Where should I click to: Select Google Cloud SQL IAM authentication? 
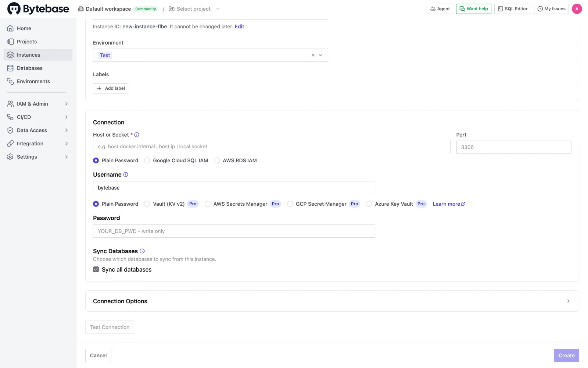[147, 160]
